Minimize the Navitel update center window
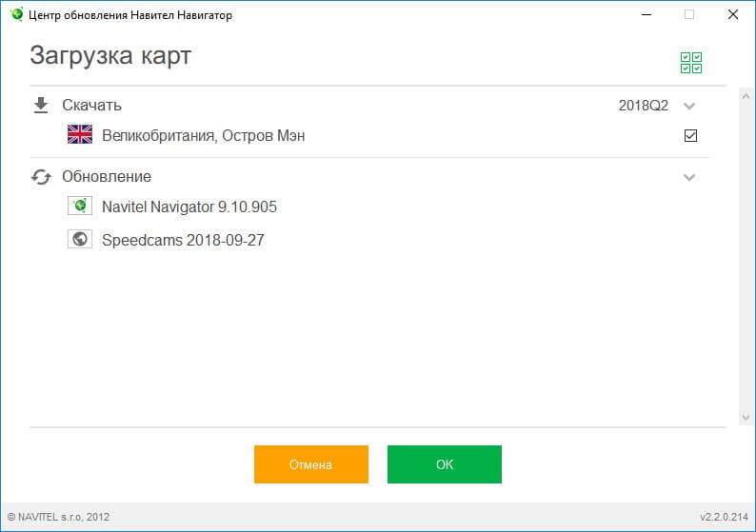Viewport: 756px width, 532px height. click(647, 14)
